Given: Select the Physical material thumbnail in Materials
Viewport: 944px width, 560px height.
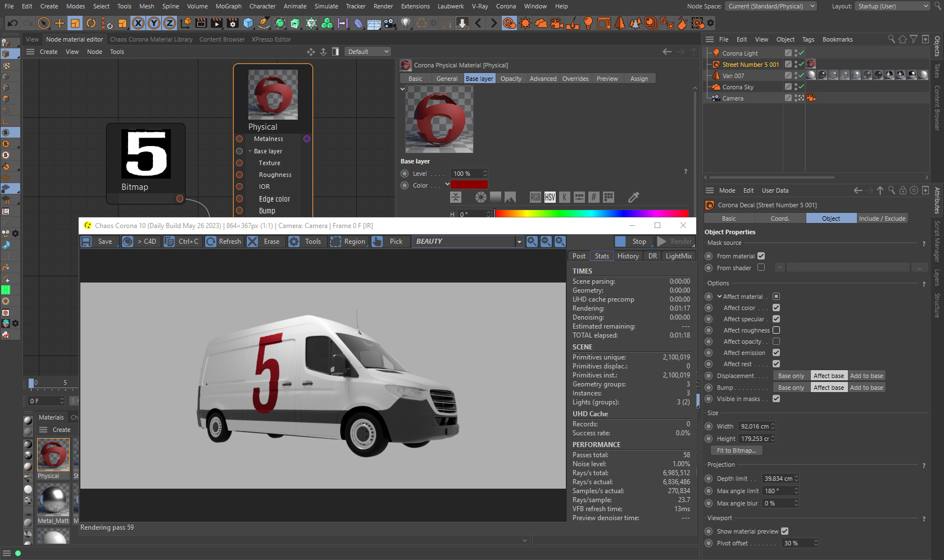Looking at the screenshot, I should tap(53, 454).
